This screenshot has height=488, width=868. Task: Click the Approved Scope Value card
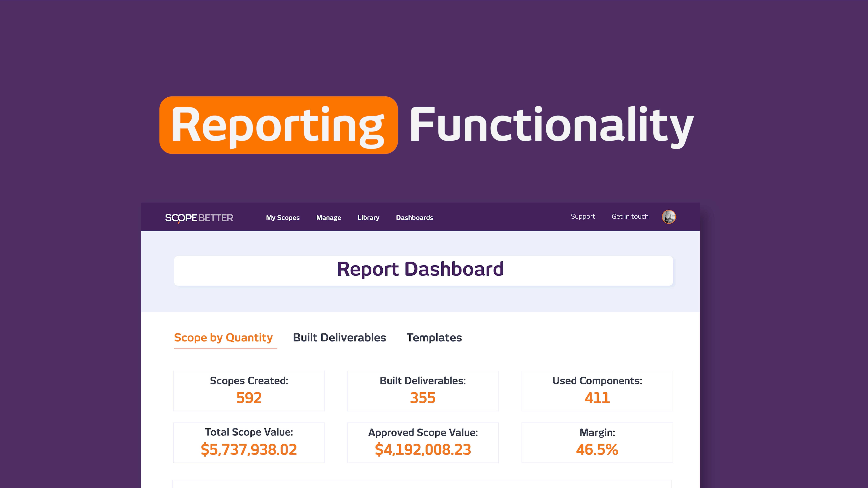(422, 443)
